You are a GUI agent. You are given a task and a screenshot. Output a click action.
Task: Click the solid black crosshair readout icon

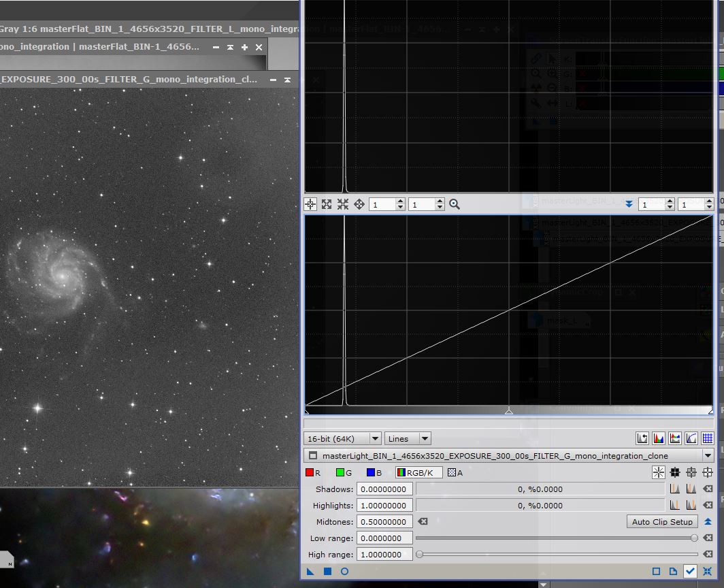point(675,472)
